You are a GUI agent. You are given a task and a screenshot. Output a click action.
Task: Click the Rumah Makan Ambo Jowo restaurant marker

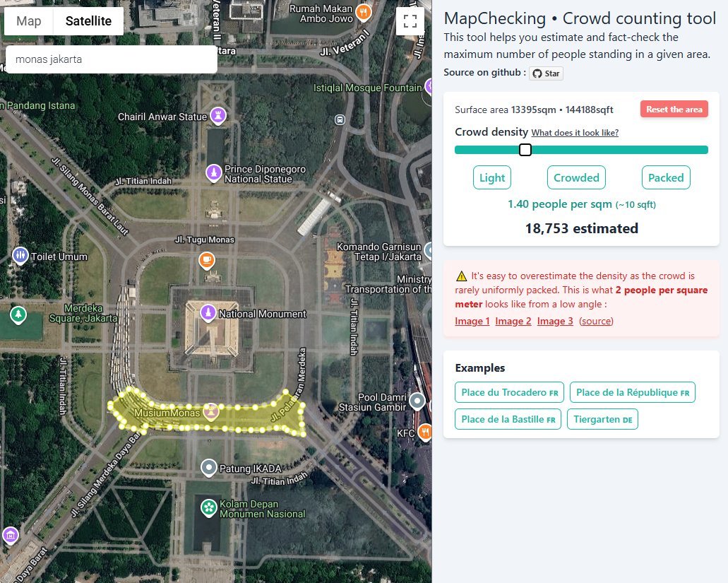coord(364,13)
